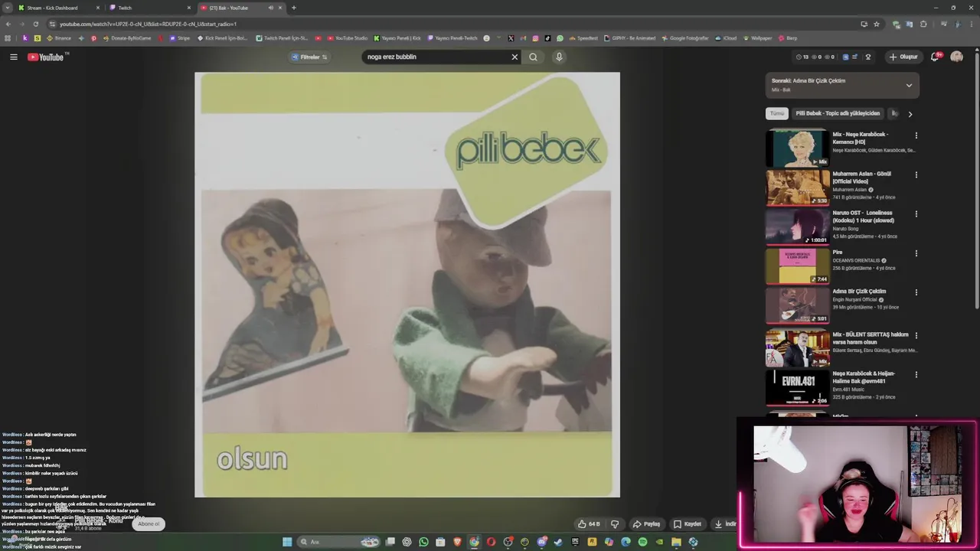This screenshot has width=980, height=551.
Task: Go to the YouTube home logo
Action: (47, 57)
